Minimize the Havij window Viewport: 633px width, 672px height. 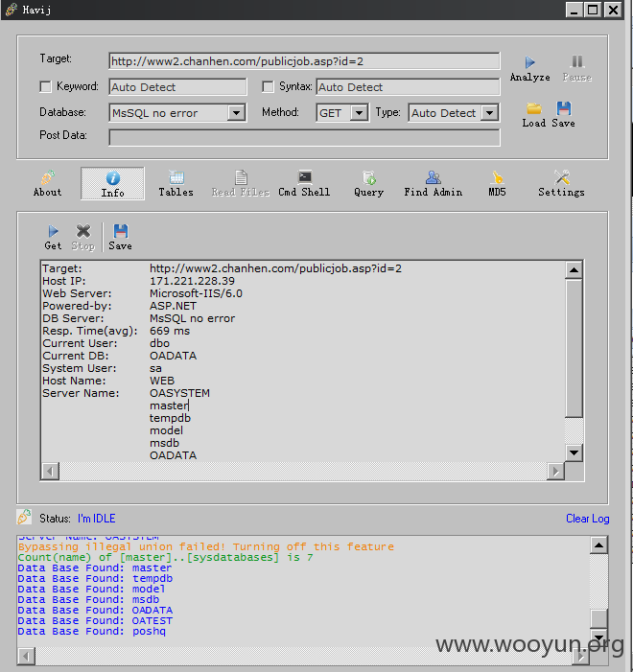pyautogui.click(x=574, y=9)
